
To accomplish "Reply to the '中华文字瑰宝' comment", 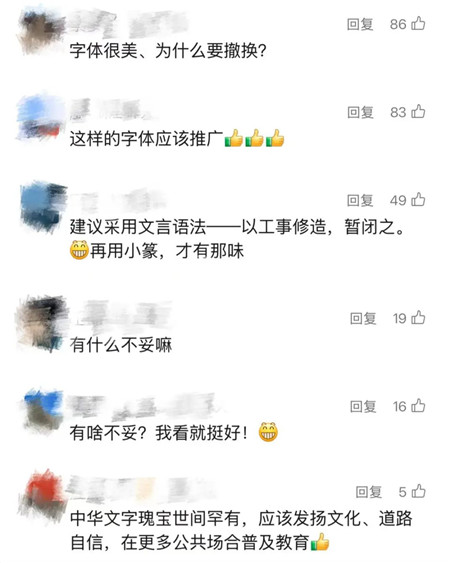I will pyautogui.click(x=368, y=492).
